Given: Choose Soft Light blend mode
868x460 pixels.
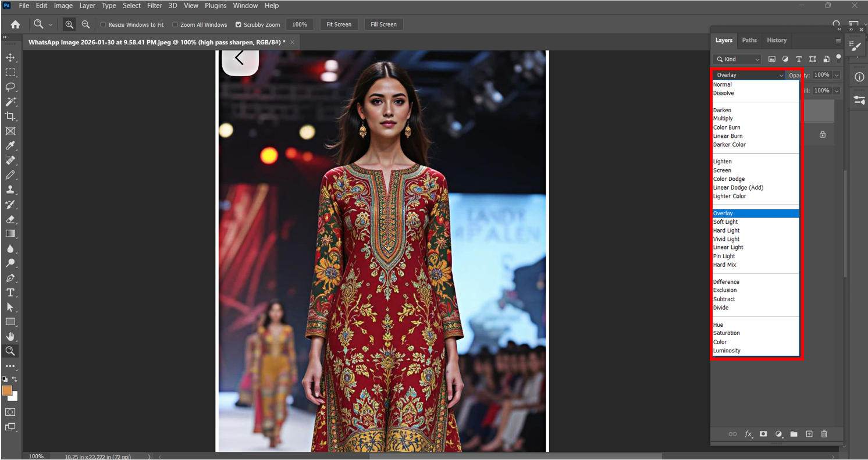Looking at the screenshot, I should coord(725,222).
